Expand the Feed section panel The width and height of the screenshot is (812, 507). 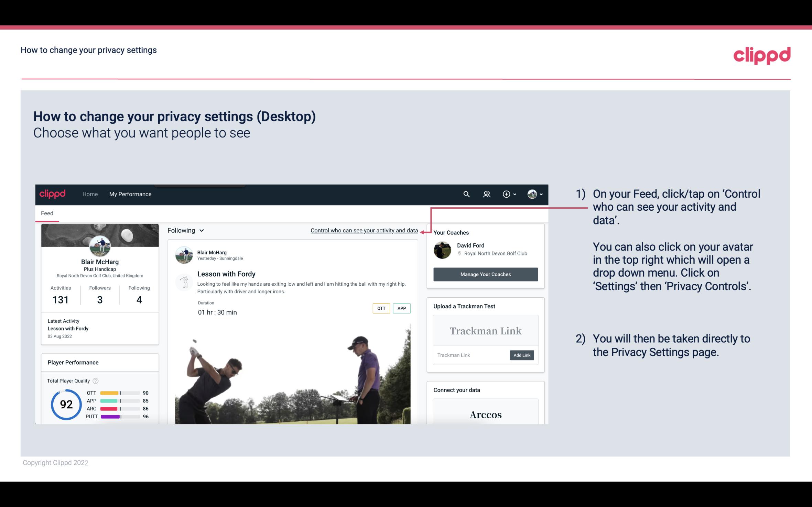(47, 213)
